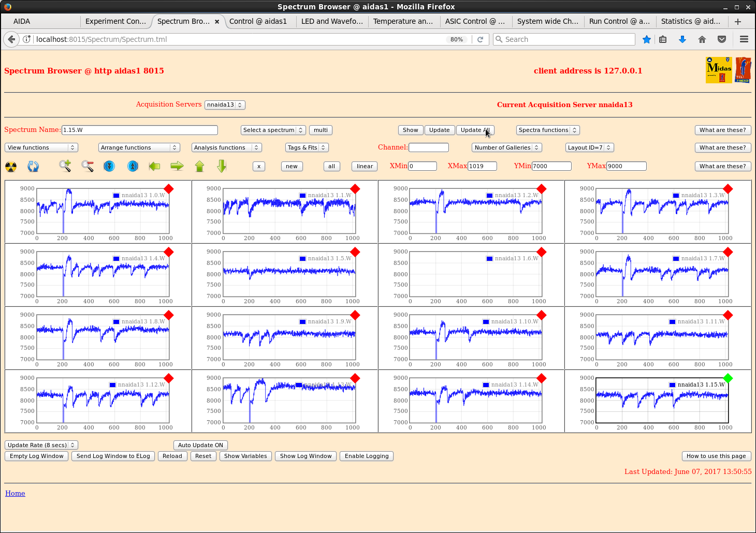Viewport: 756px width, 533px height.
Task: Open the Acquisition Servers nnaida13 dropdown
Action: (x=225, y=105)
